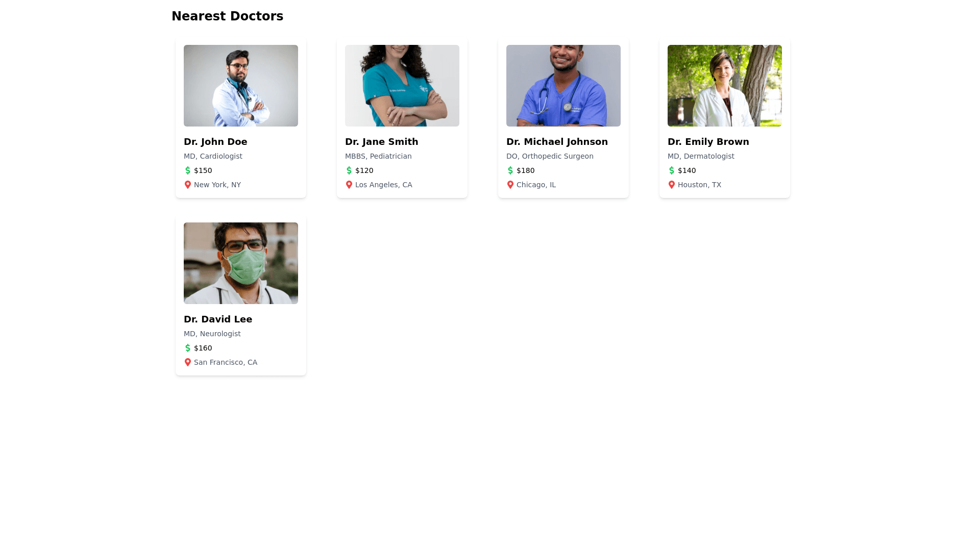
Task: Click the Nearest Doctors heading
Action: click(x=227, y=16)
